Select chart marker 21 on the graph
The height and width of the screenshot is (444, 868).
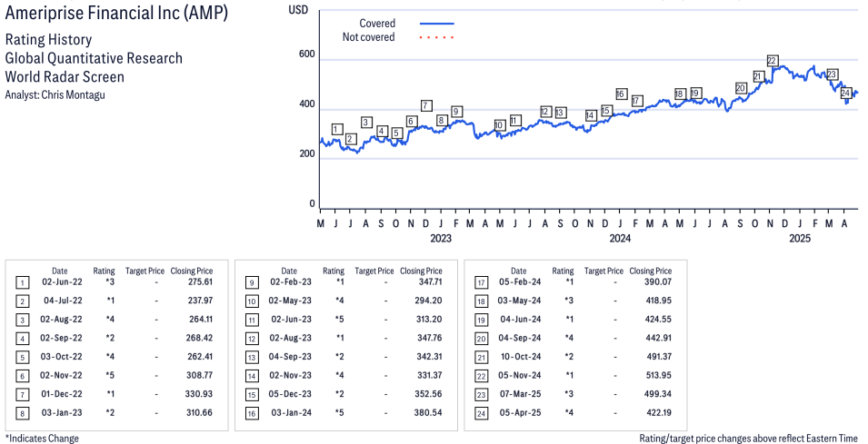[758, 76]
